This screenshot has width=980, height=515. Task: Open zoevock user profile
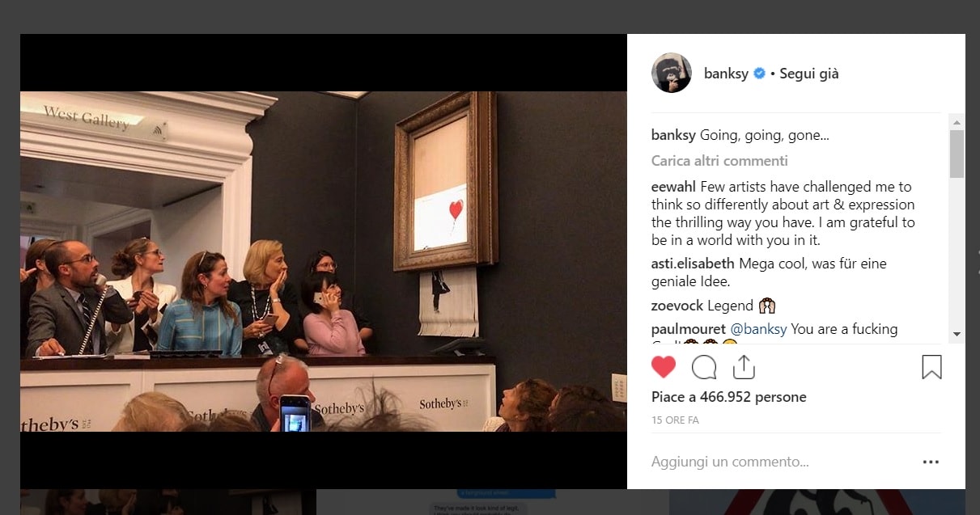tap(677, 306)
